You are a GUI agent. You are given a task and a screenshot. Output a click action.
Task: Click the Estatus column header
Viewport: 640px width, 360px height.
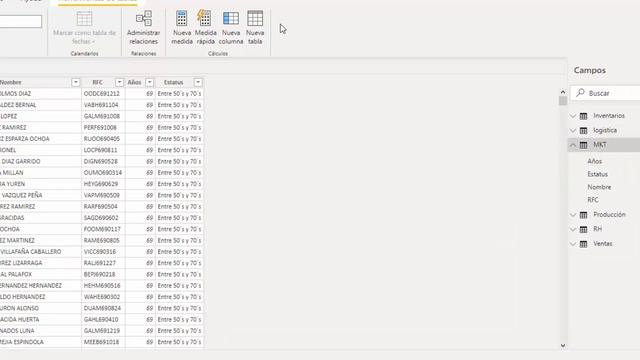(179, 82)
